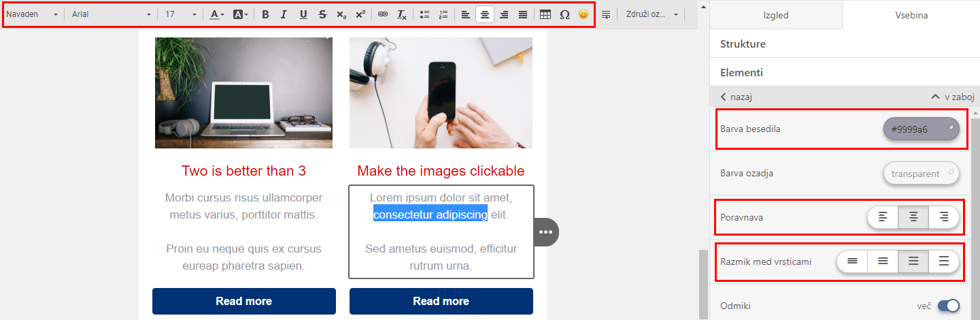
Task: Go back using the nazaj link
Action: 736,97
